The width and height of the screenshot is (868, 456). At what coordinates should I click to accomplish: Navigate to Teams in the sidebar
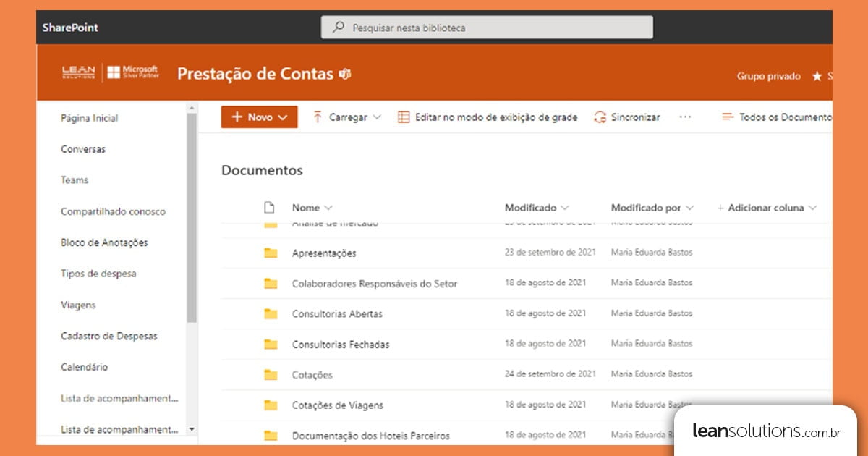75,180
